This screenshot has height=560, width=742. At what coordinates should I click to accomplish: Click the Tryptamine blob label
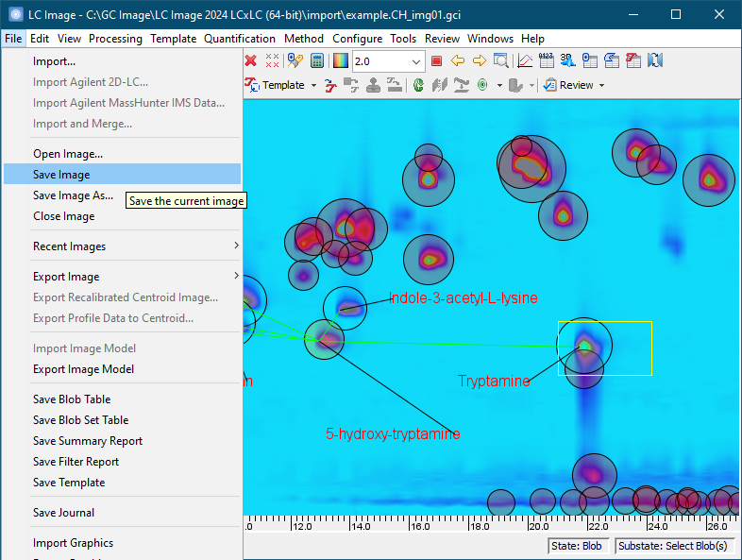(494, 382)
